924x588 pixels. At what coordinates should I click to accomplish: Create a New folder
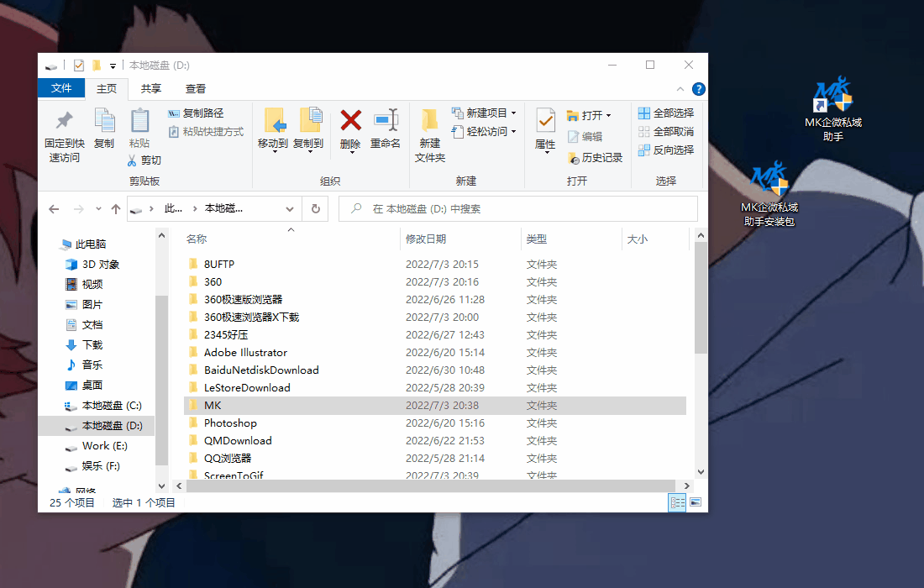pyautogui.click(x=430, y=135)
